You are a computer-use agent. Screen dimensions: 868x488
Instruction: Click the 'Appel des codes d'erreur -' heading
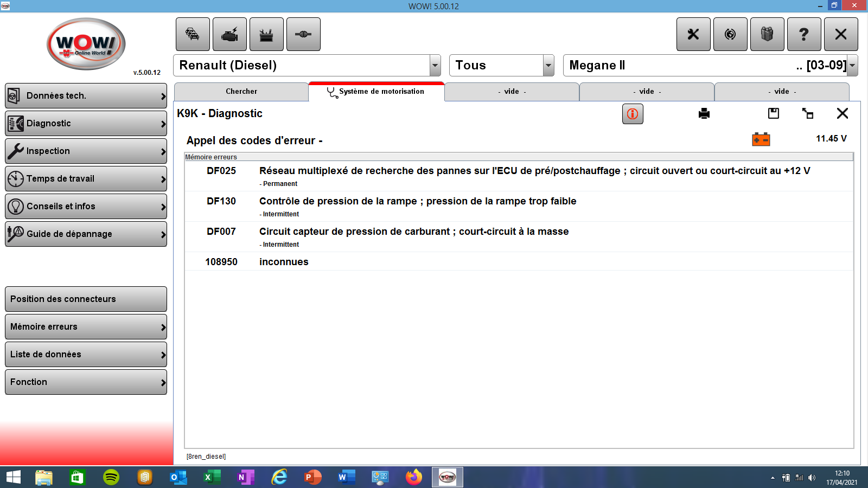(254, 140)
